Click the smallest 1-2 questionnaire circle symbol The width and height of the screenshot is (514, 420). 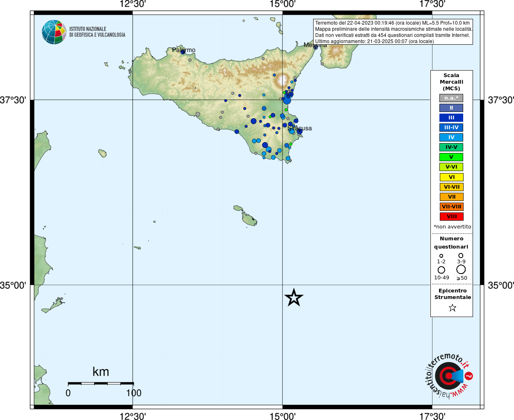(x=441, y=256)
